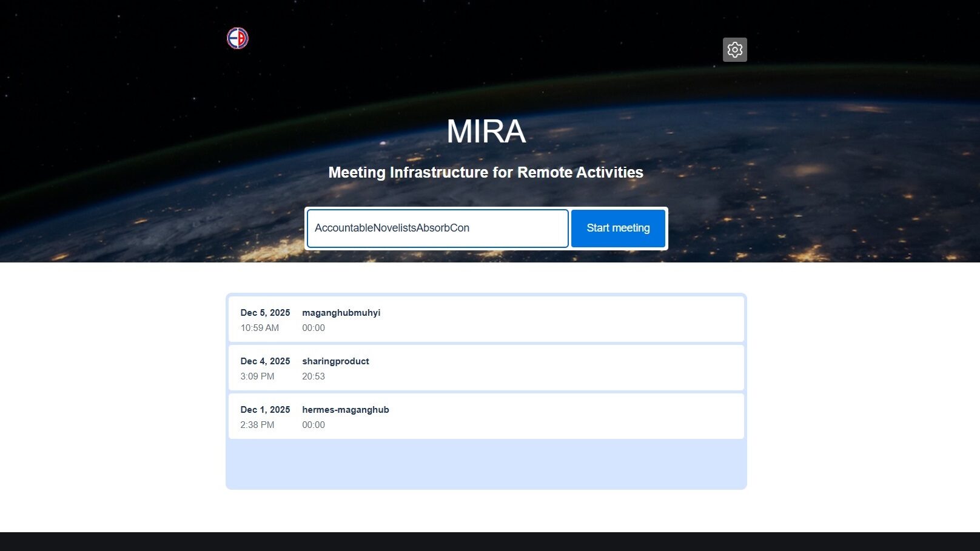Open recent meeting hermes-maganghub
The width and height of the screenshot is (980, 551).
pos(345,410)
